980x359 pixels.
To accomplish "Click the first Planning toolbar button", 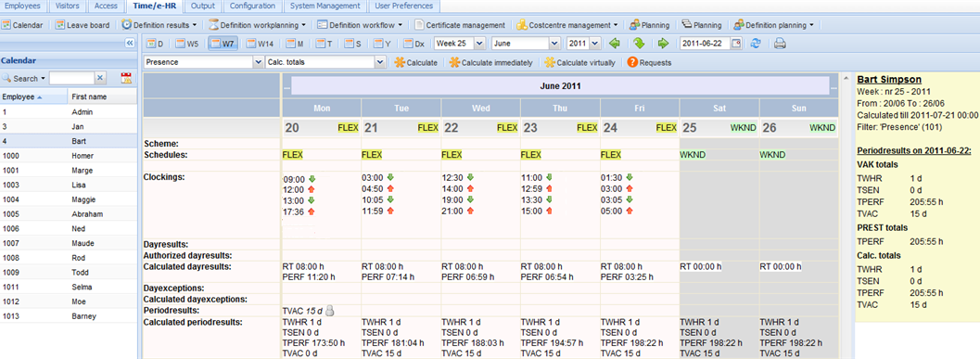I will (x=650, y=25).
